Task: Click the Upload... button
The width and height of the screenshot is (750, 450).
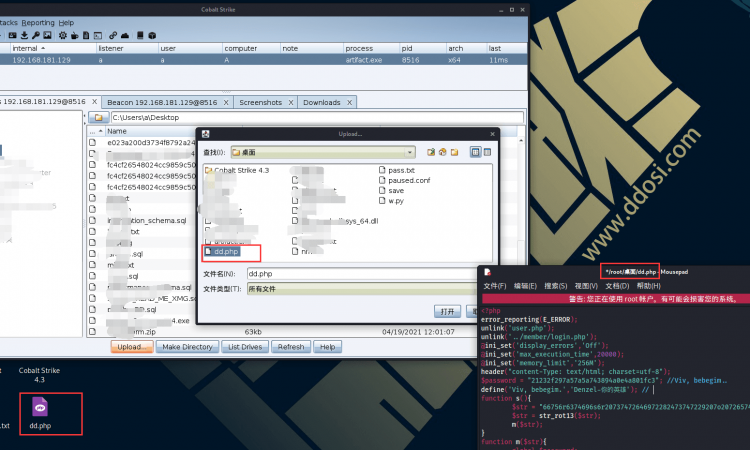Action: tap(132, 347)
